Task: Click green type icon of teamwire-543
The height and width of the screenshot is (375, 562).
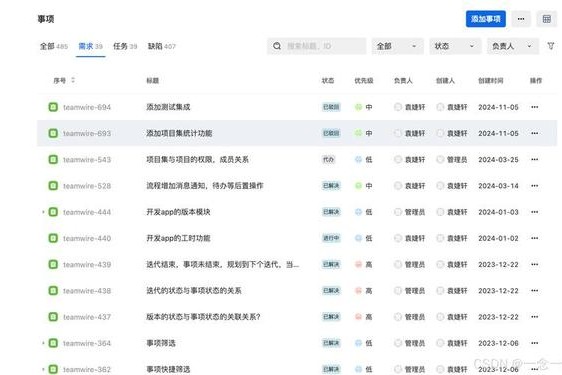Action: tap(53, 159)
